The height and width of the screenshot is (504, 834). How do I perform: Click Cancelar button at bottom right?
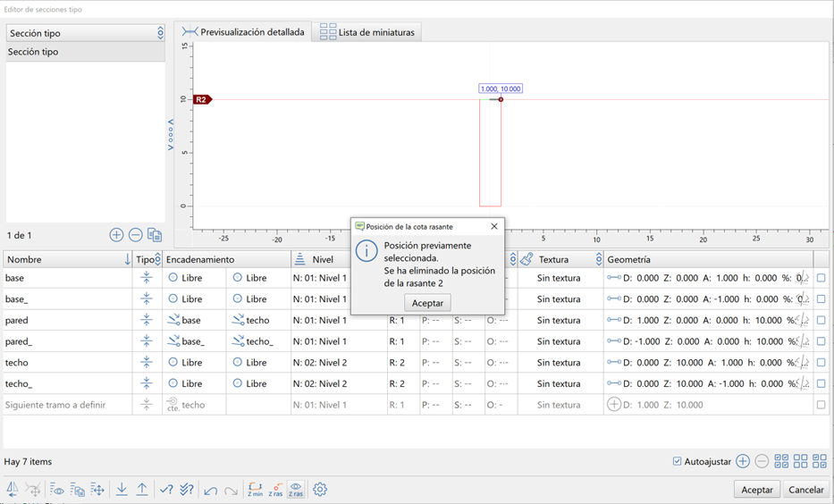(805, 490)
